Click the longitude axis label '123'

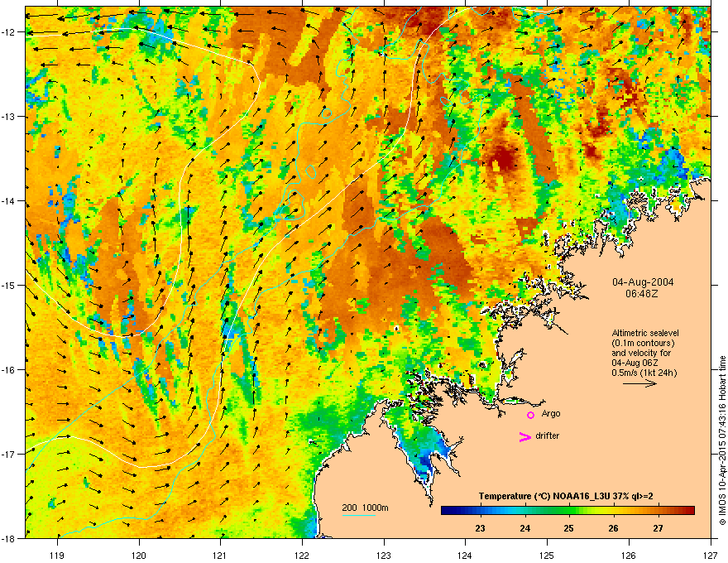[384, 555]
